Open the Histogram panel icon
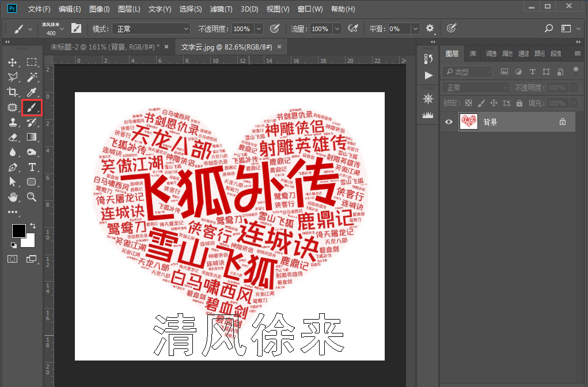 [x=428, y=115]
